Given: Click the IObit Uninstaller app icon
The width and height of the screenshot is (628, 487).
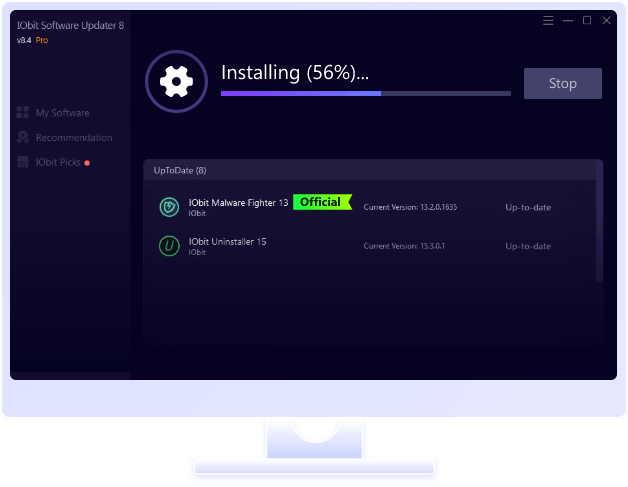Looking at the screenshot, I should click(x=170, y=246).
